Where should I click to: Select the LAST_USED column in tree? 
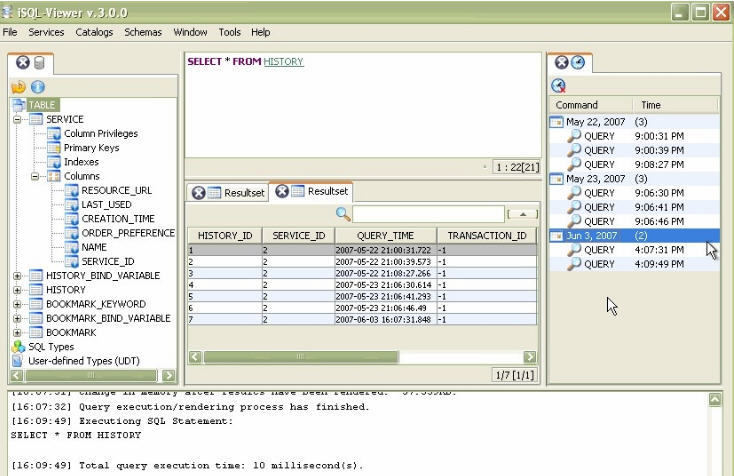pos(106,205)
